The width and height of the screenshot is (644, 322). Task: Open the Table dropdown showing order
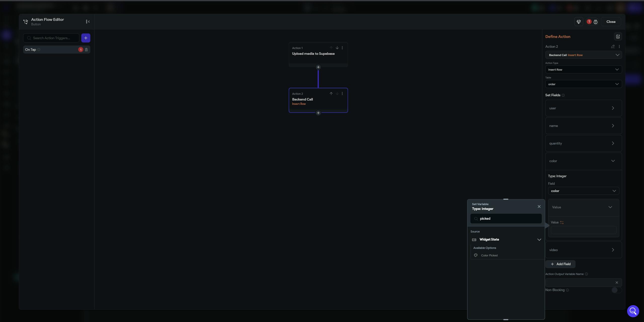pyautogui.click(x=583, y=84)
